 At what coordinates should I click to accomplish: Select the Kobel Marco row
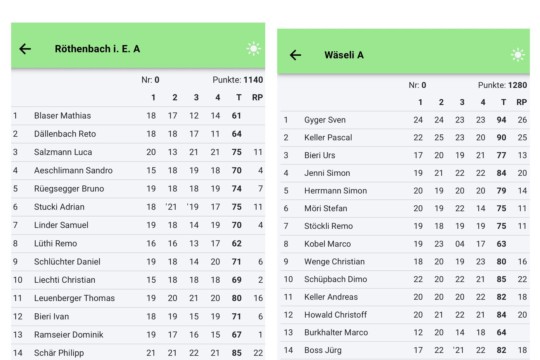404,244
